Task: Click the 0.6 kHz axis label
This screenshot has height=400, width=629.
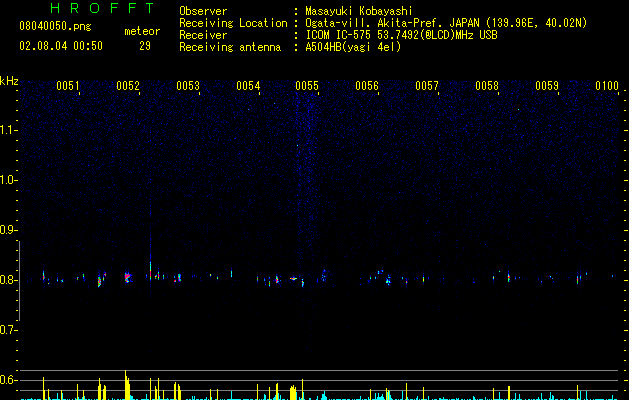Action: (x=8, y=380)
